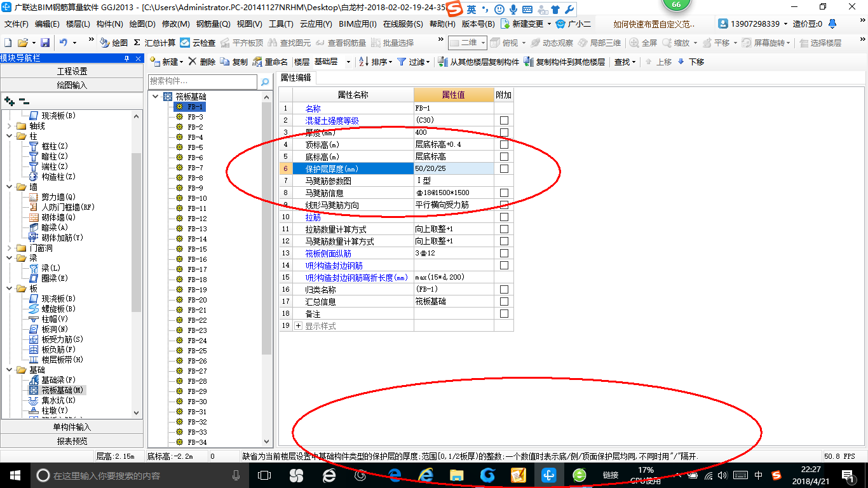Click 保护层厚度 value cell 50/20/25
Image resolution: width=868 pixels, height=488 pixels.
(x=454, y=168)
